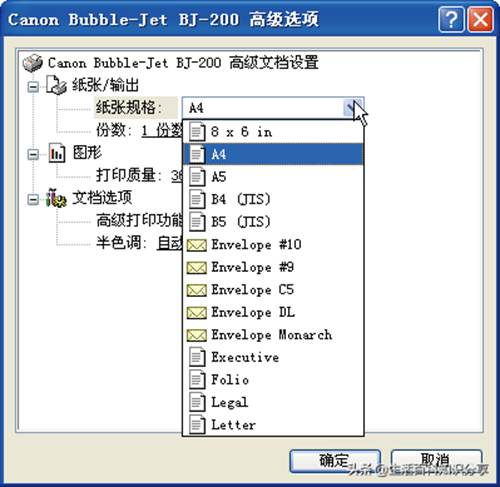Select Executive paper size

click(273, 357)
